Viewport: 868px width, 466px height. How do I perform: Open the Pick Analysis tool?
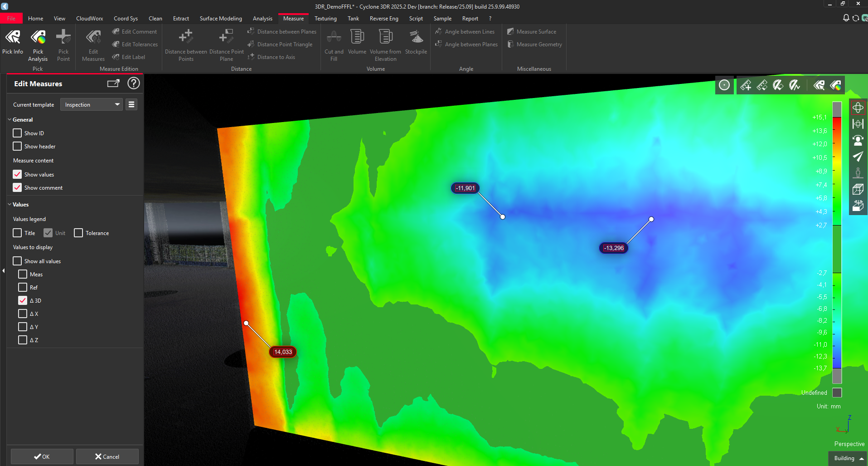click(x=38, y=42)
